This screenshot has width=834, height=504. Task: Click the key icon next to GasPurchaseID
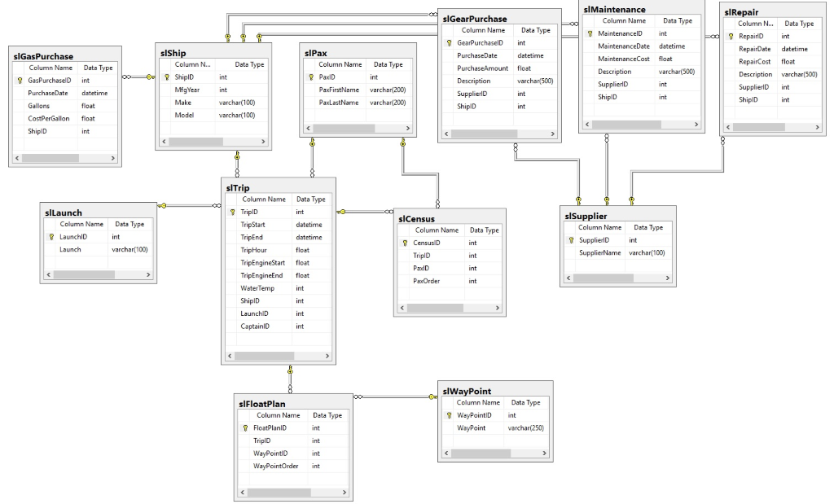19,80
